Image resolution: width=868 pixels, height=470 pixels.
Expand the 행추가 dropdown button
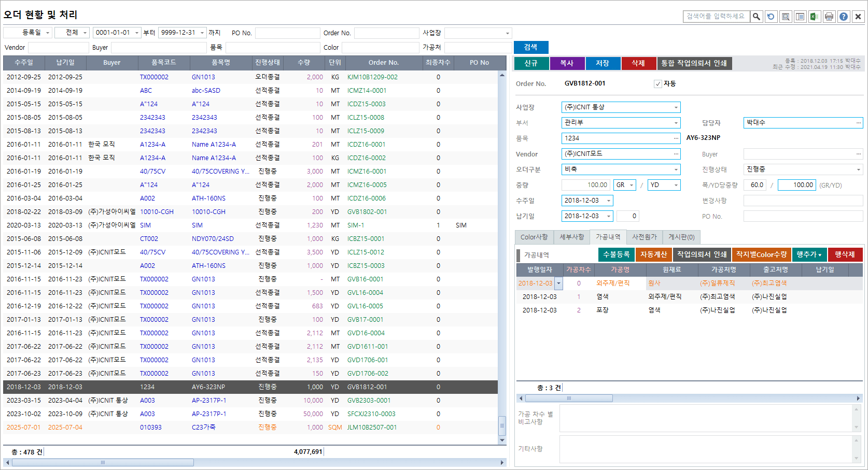[x=809, y=254]
